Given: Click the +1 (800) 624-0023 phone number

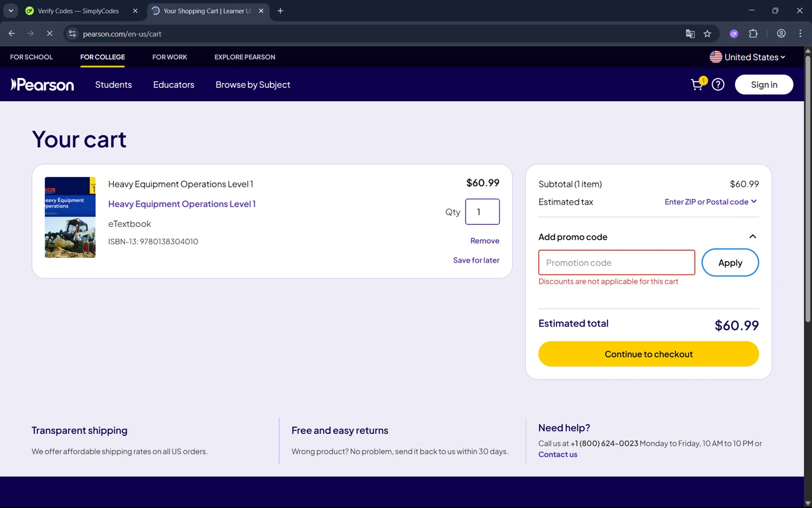Looking at the screenshot, I should [604, 444].
